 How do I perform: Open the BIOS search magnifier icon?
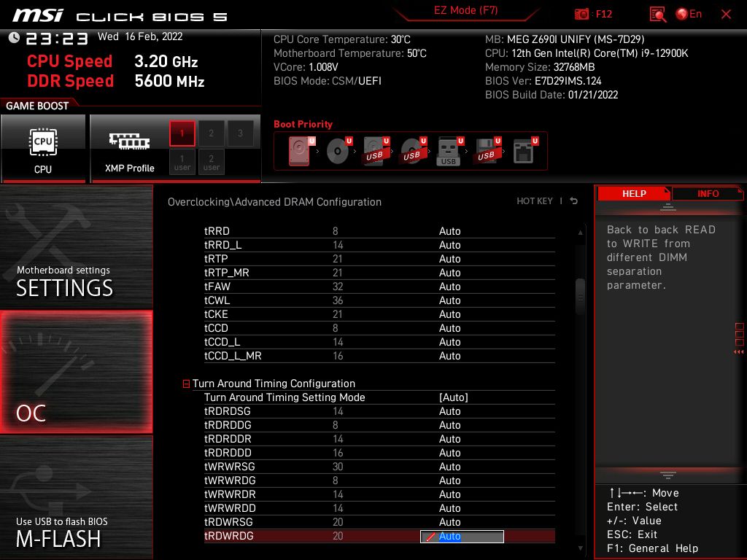tap(658, 15)
